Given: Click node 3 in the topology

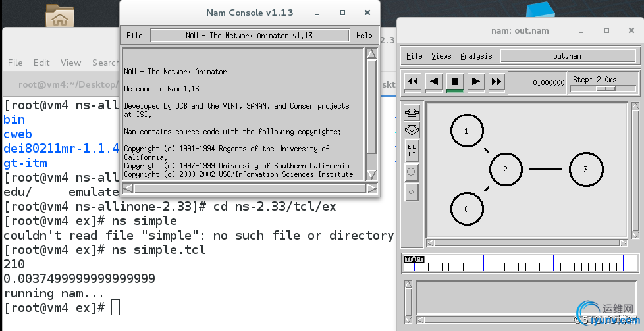Looking at the screenshot, I should (x=586, y=169).
